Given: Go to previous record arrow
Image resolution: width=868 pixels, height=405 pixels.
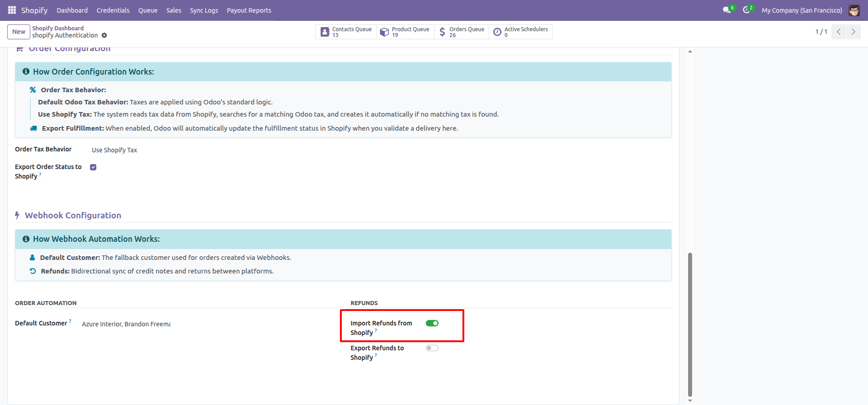Looking at the screenshot, I should [839, 32].
